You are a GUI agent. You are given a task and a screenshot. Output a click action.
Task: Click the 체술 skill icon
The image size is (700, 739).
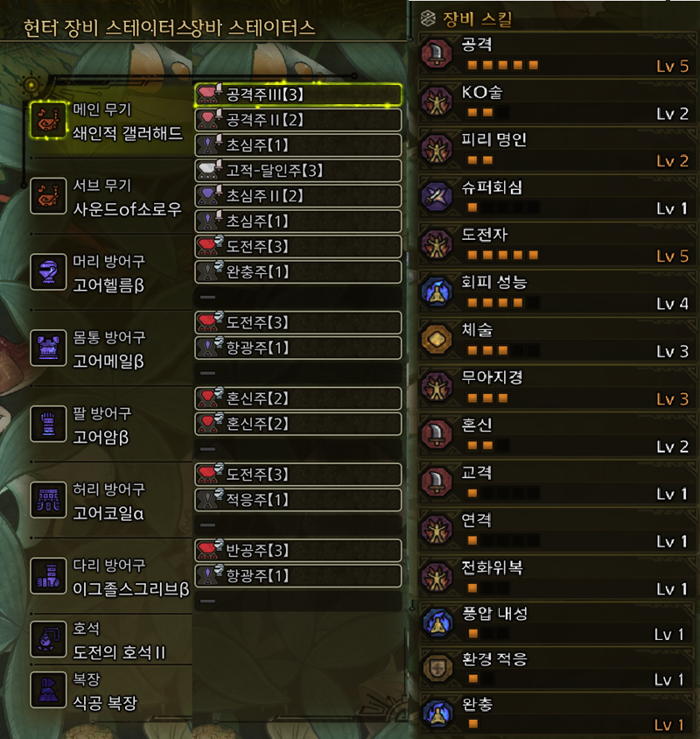pyautogui.click(x=437, y=339)
